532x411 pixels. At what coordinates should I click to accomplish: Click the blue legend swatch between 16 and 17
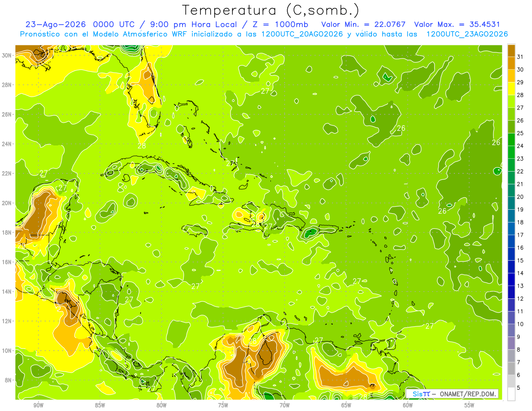(511, 241)
